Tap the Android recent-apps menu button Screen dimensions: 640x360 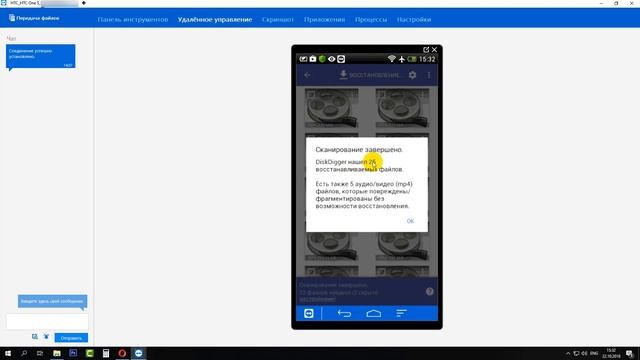coord(401,313)
